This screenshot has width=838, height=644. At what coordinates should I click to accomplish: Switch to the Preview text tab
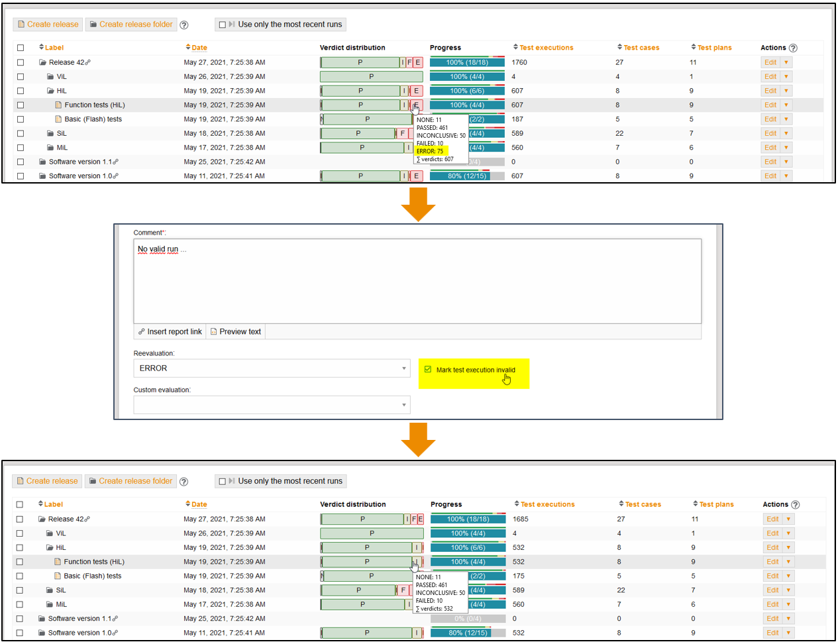236,332
